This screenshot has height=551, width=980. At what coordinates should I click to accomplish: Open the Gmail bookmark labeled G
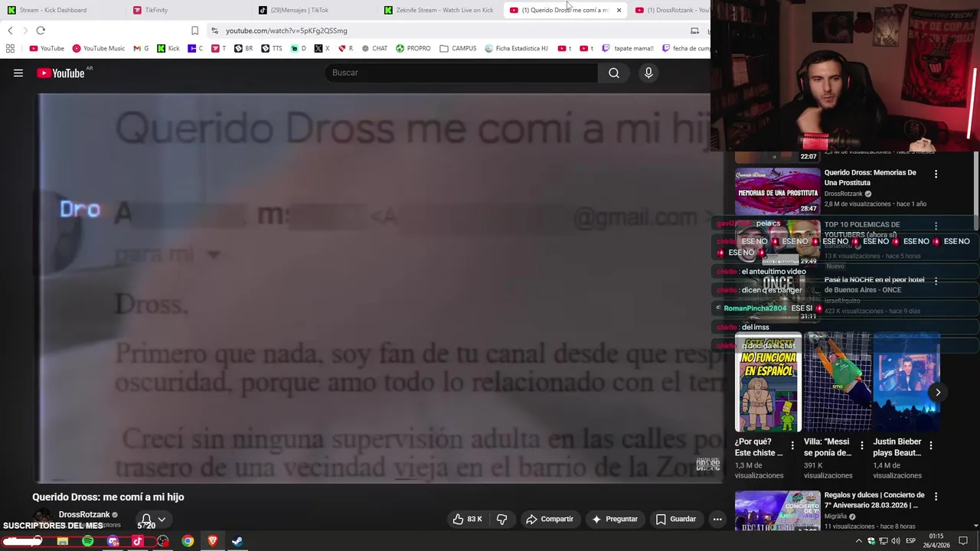pos(141,48)
